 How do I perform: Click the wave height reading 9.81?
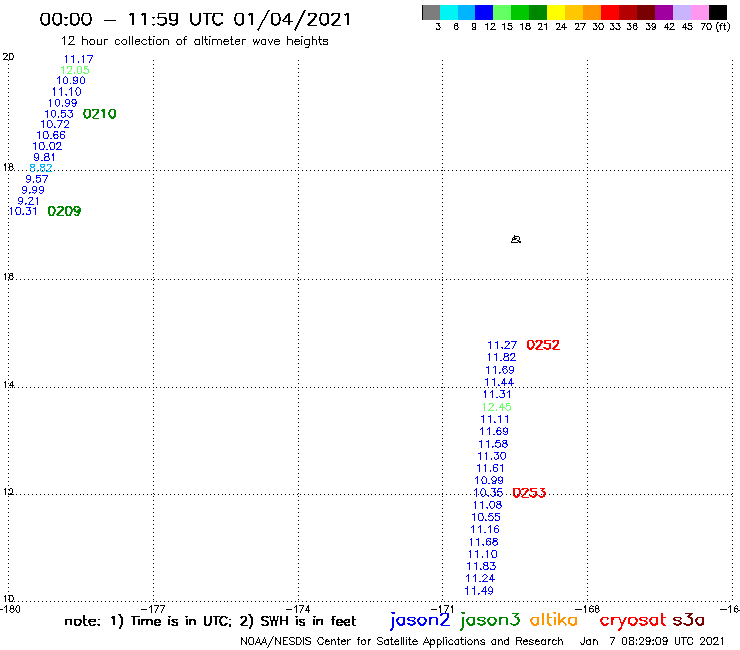point(44,157)
